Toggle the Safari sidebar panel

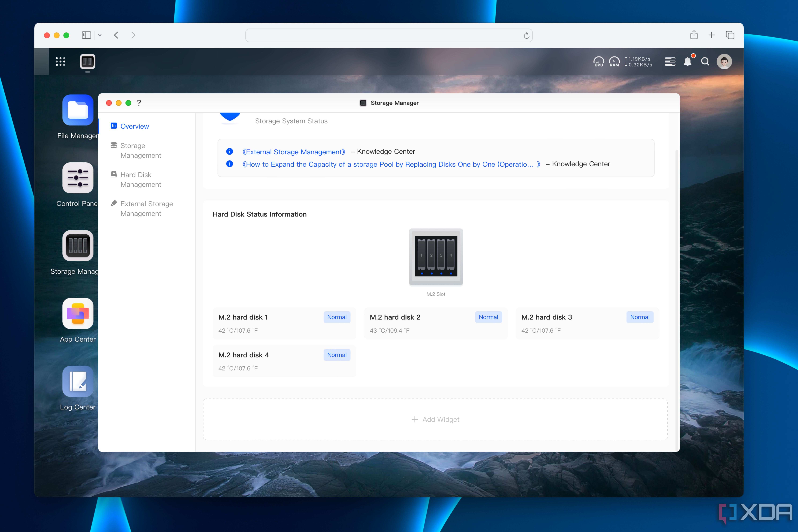pyautogui.click(x=86, y=35)
